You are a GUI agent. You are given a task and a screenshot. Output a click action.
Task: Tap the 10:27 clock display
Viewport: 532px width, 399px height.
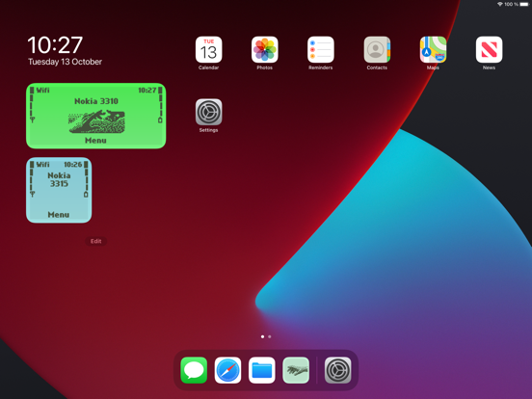(55, 45)
